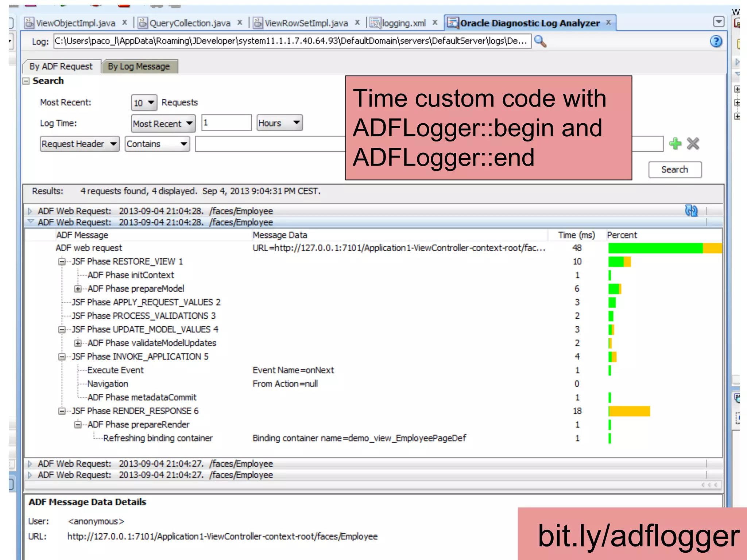
Task: Click the Log file path field
Action: pos(292,41)
